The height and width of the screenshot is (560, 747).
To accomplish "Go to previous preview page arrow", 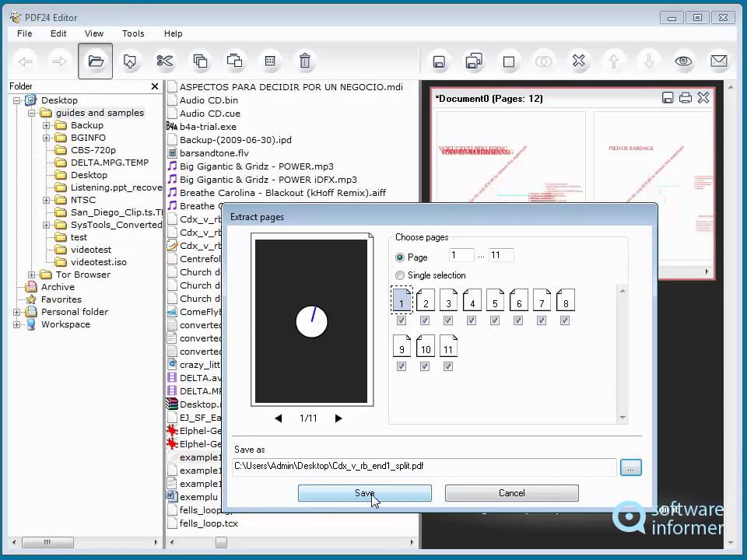I will 279,418.
